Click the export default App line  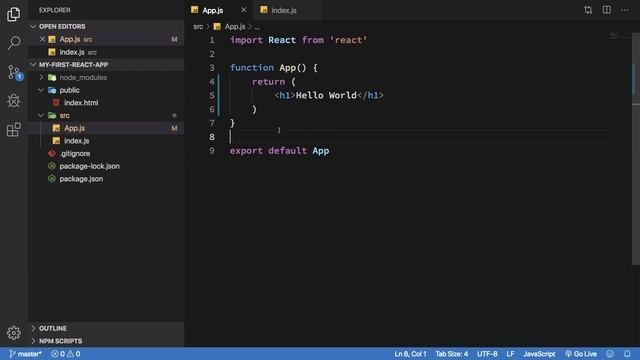tap(279, 151)
